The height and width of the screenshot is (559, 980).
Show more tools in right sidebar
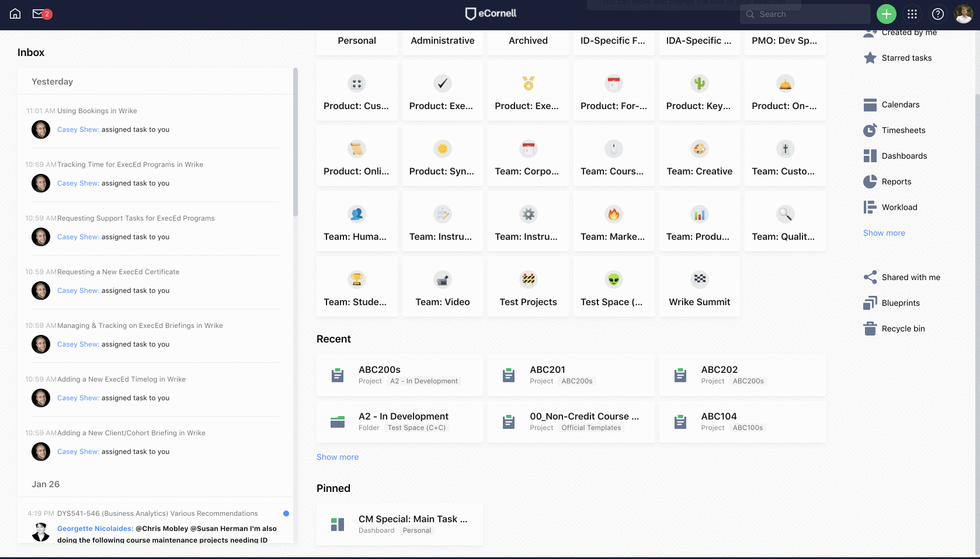click(884, 233)
